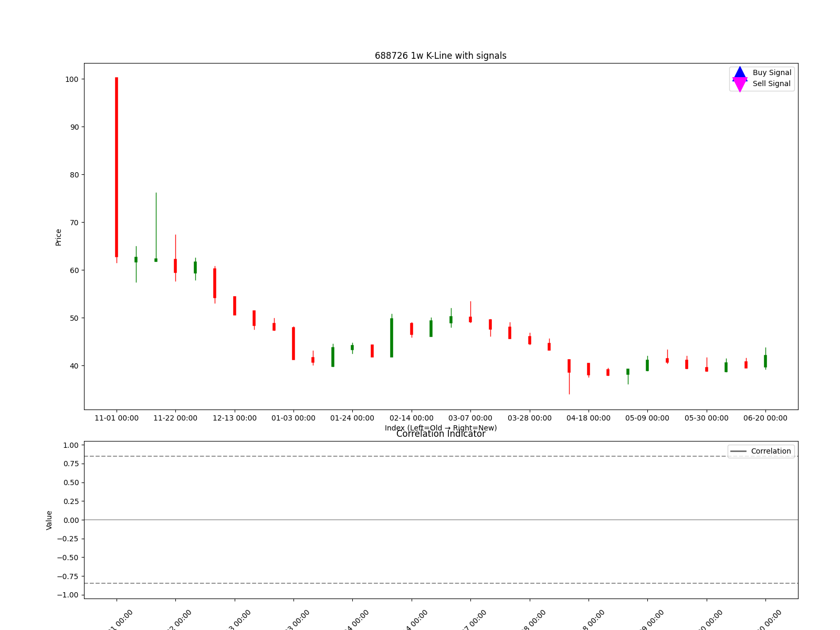This screenshot has width=840, height=630.
Task: Click the '03-07 00:00' date tick on price chart
Action: click(x=470, y=418)
